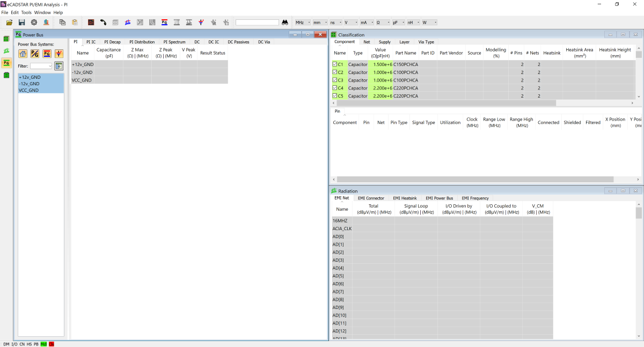Open the green Radiation waveform sidebar icon

pos(6,51)
